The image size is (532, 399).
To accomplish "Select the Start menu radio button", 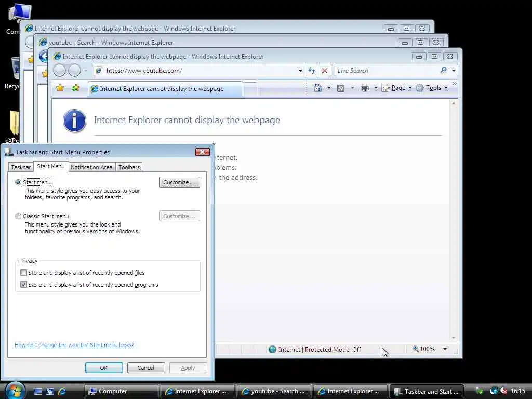I will coord(18,182).
